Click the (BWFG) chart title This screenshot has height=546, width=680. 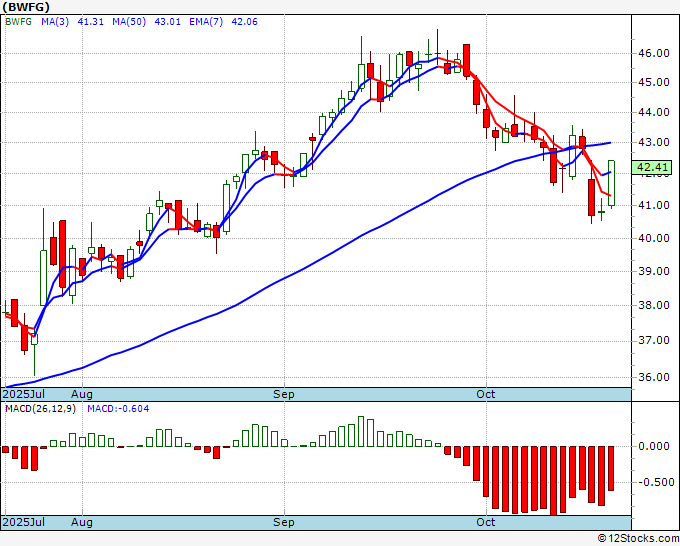point(26,7)
